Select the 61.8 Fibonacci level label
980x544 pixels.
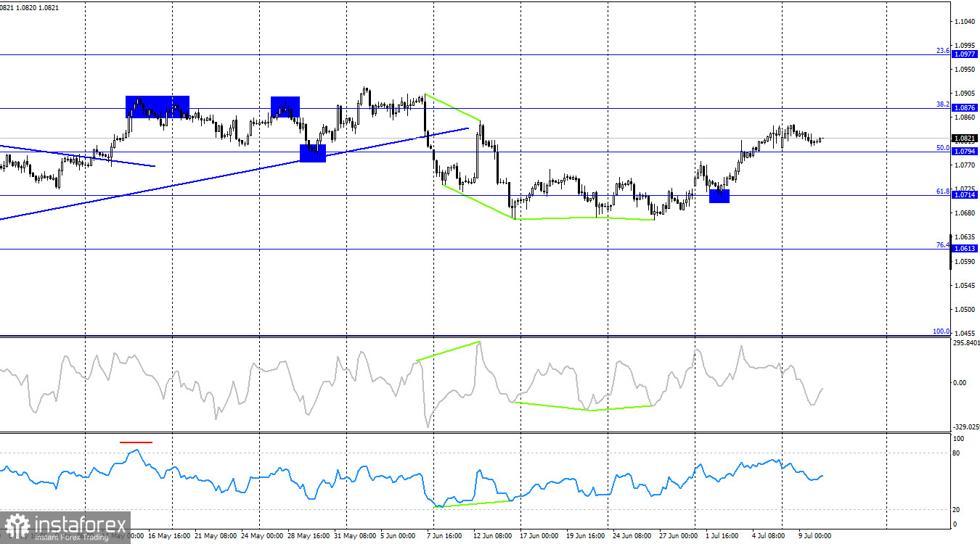point(942,191)
